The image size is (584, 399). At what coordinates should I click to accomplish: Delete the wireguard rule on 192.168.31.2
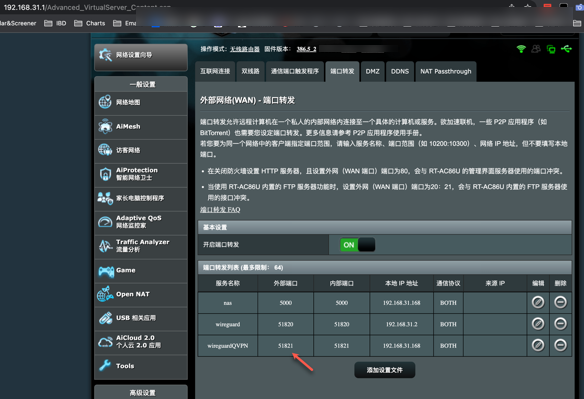(560, 324)
